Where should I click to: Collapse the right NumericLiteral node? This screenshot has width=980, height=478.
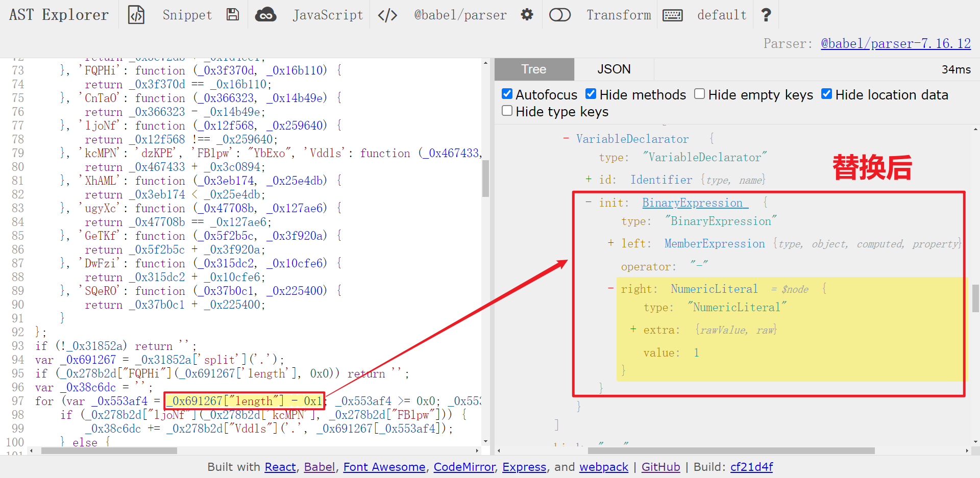(x=611, y=289)
